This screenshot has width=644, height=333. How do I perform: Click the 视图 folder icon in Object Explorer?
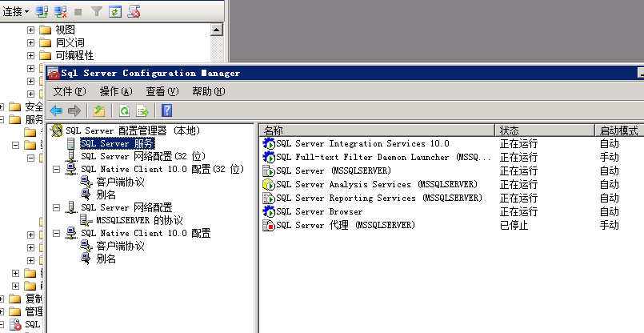45,30
